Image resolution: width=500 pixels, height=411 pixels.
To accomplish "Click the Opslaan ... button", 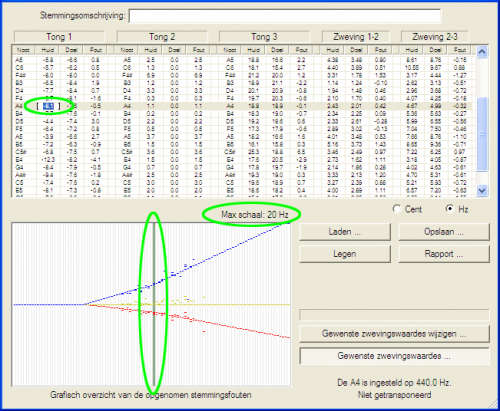I will coord(444,232).
